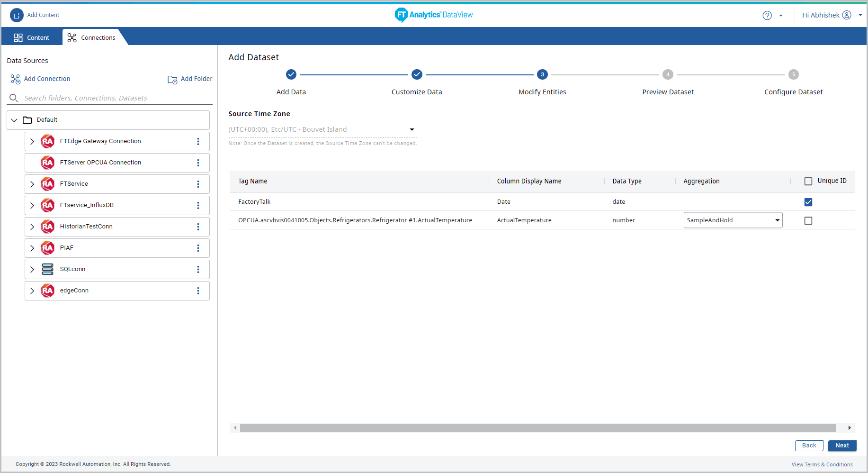The width and height of the screenshot is (868, 473).
Task: Click the Add Content plus icon
Action: pos(17,15)
